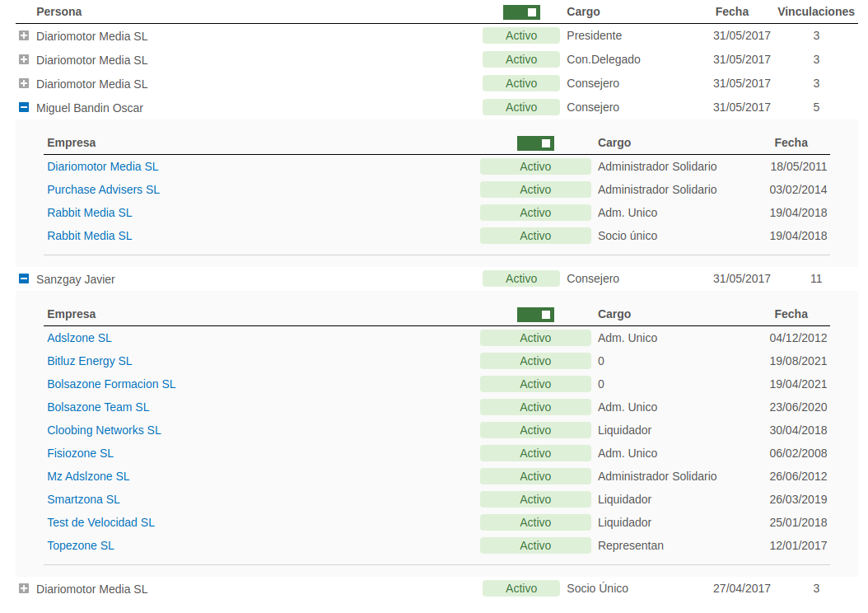868x613 pixels.
Task: Click Activo badge in Purchase Advisers row
Action: (535, 190)
